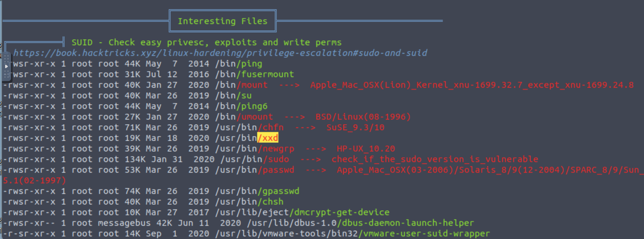Click the highlighted /xxd SUID entry
Image resolution: width=644 pixels, height=239 pixels.
(x=268, y=138)
